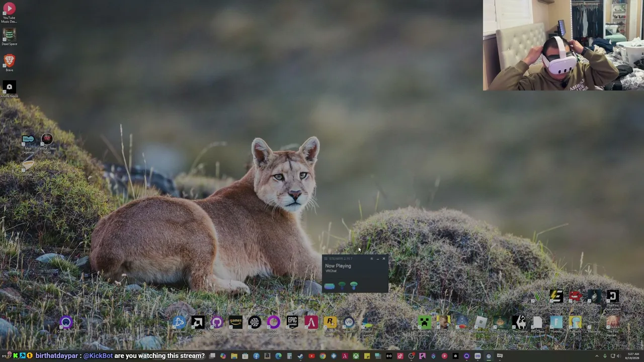Open the Amazon Games shortcut

coord(235,326)
